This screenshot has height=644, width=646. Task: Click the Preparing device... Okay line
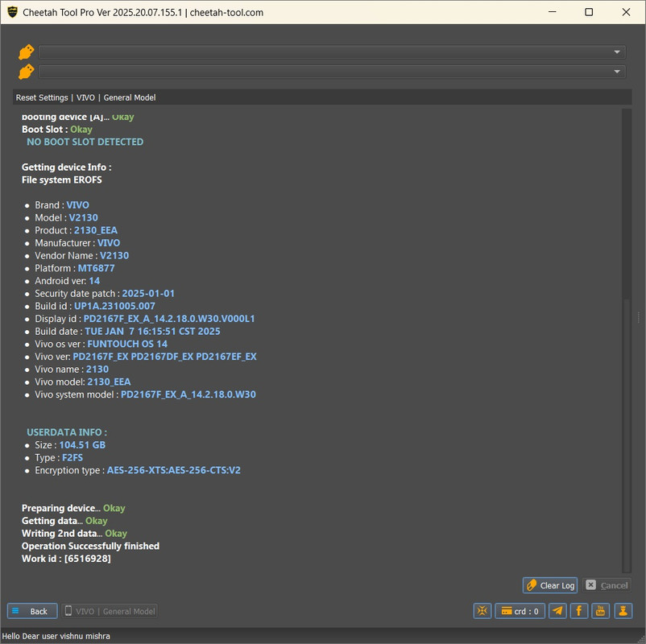pos(73,508)
